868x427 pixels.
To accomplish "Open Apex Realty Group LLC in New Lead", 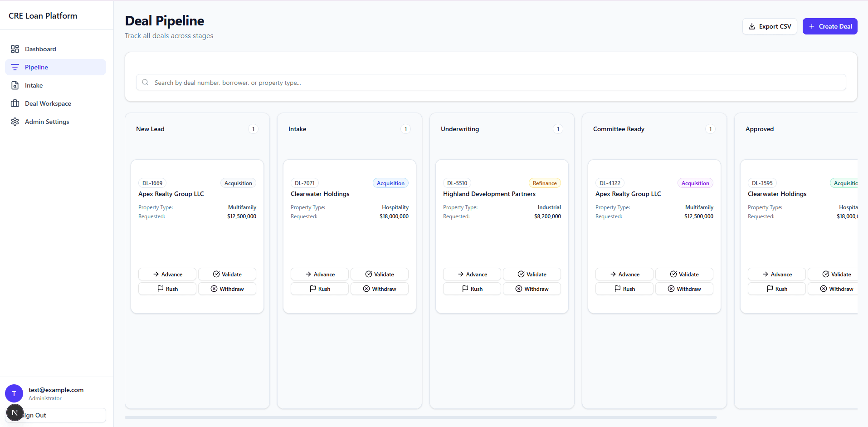I will [x=171, y=194].
